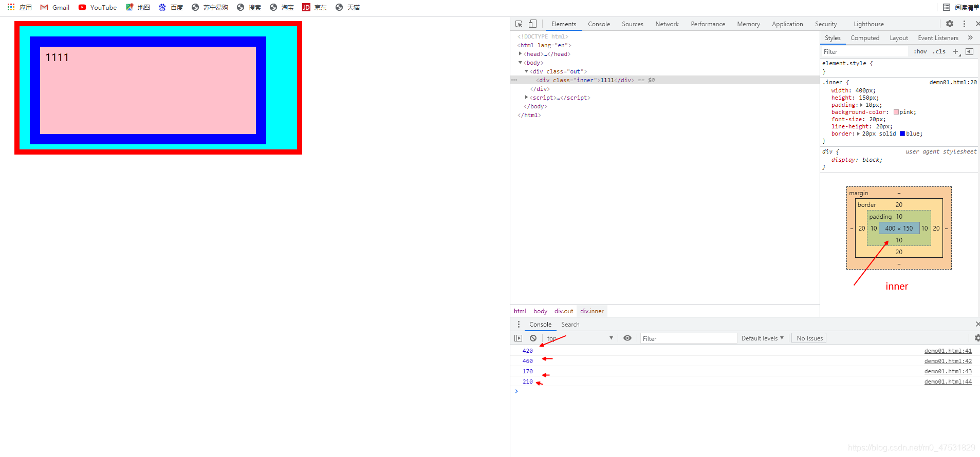Open console source link demo01.html:43
The width and height of the screenshot is (980, 457).
(948, 371)
